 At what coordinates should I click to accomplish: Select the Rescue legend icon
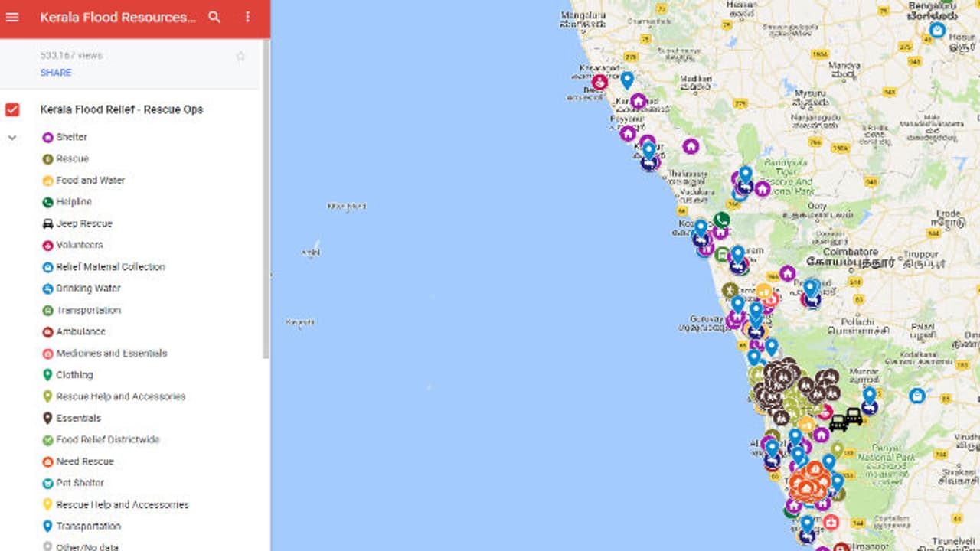click(47, 158)
